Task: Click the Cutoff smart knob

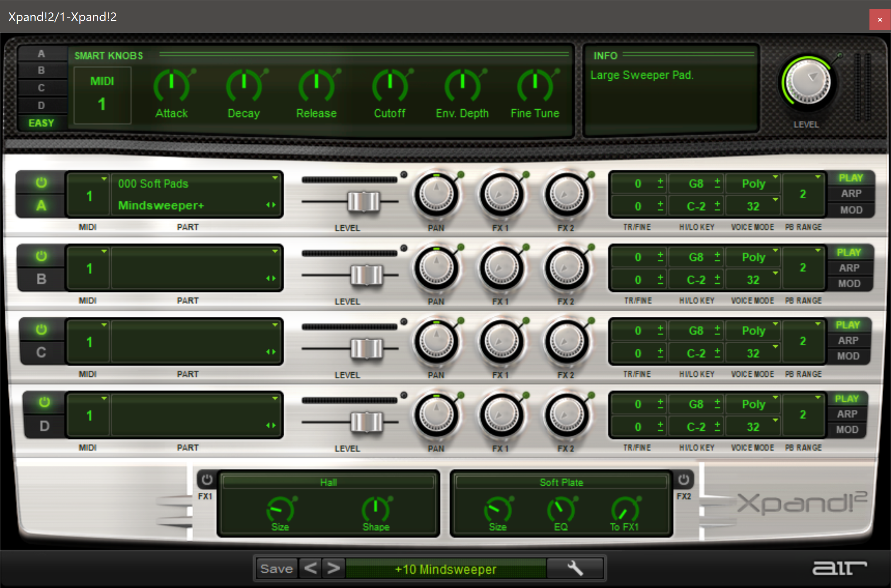Action: click(390, 86)
